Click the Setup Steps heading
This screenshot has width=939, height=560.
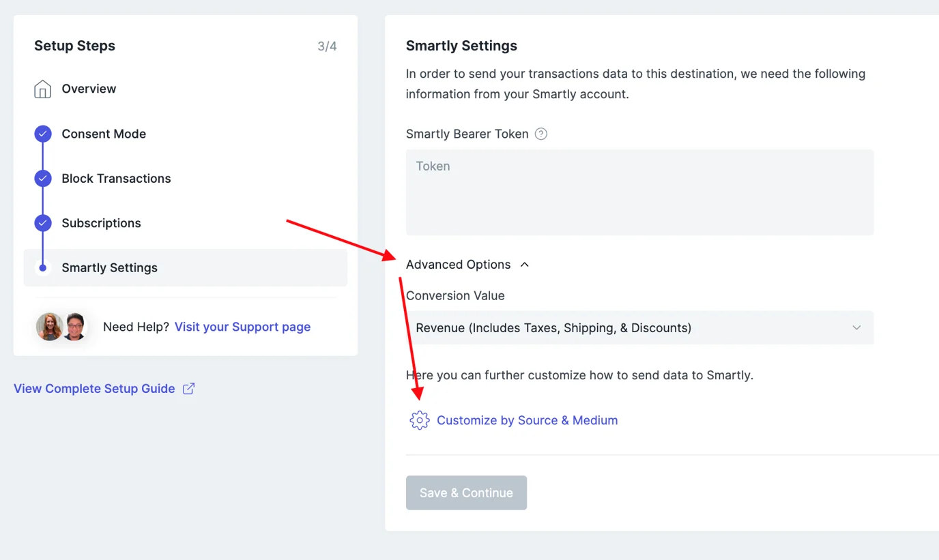[74, 46]
